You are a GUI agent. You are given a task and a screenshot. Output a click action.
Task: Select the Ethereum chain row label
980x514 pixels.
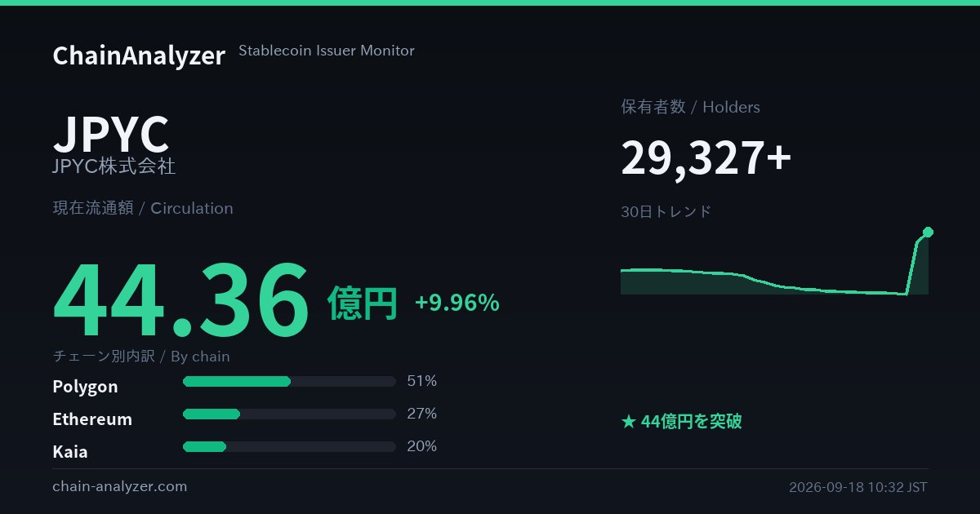pos(92,419)
